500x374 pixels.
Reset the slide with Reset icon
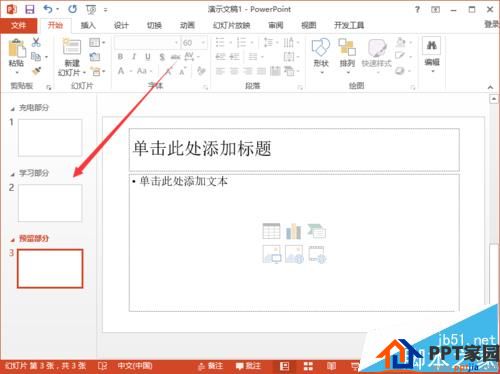95,57
